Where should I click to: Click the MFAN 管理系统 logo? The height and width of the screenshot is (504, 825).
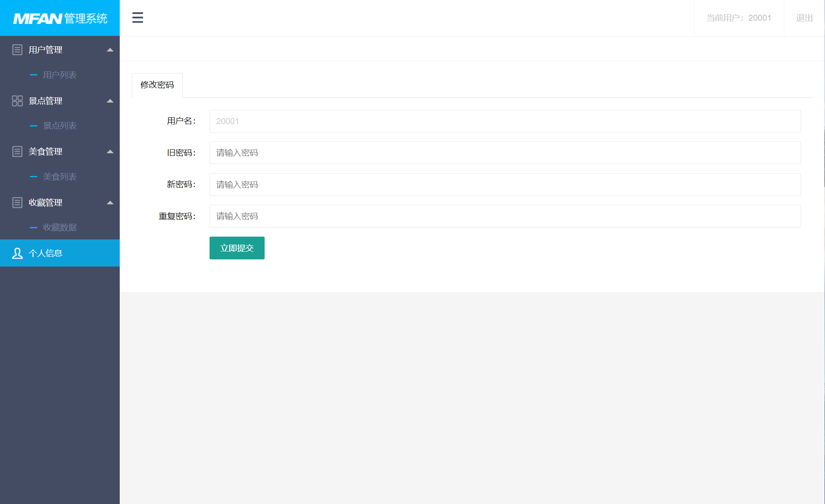[59, 18]
